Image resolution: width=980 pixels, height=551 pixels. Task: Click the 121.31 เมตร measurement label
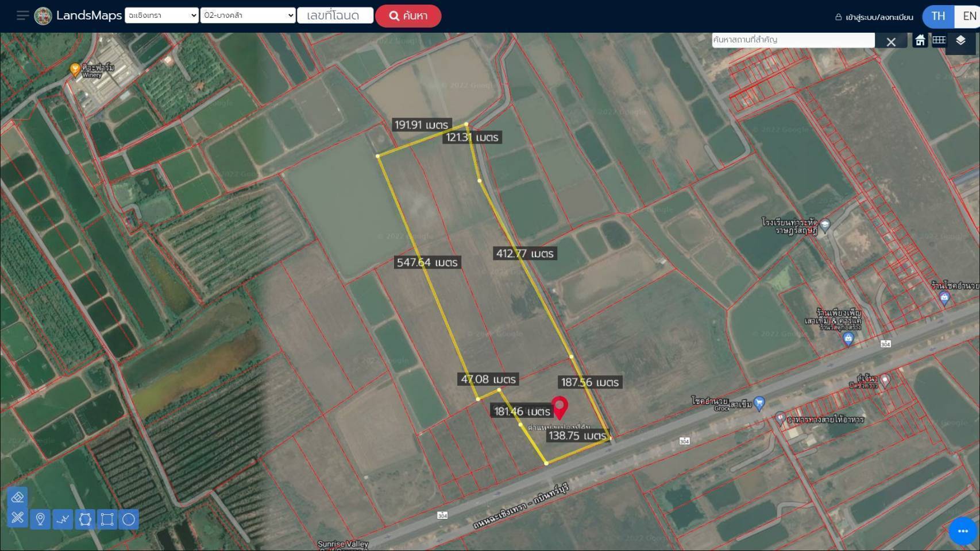(472, 137)
